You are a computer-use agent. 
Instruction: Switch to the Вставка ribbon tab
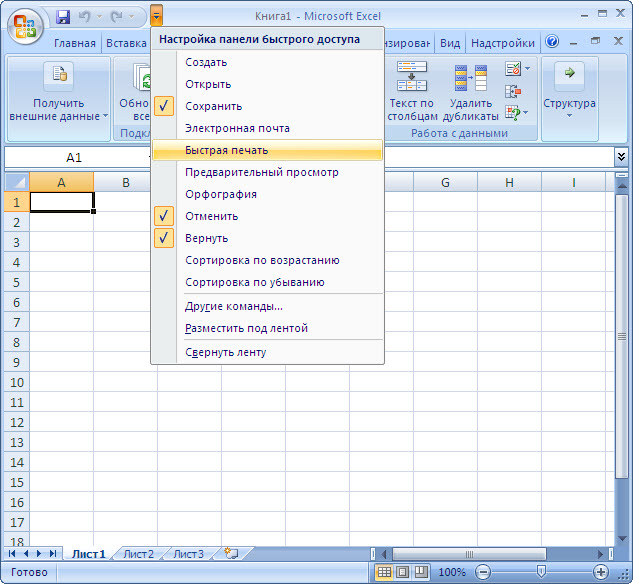coord(126,43)
